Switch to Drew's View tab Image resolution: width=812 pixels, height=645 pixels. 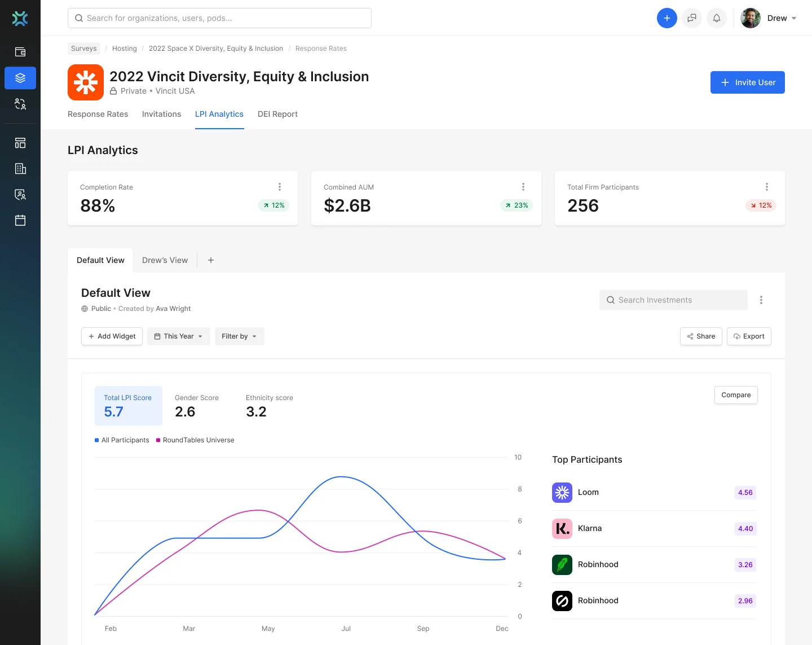(165, 260)
